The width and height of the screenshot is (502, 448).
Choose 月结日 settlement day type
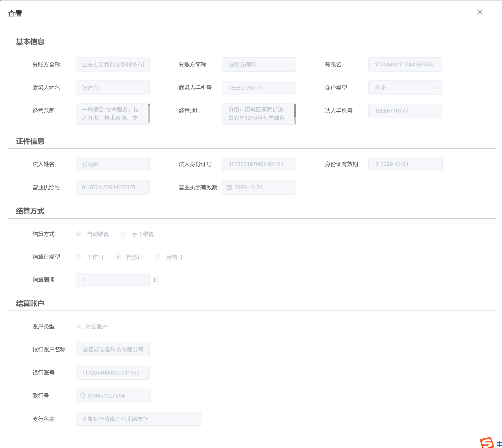point(158,257)
